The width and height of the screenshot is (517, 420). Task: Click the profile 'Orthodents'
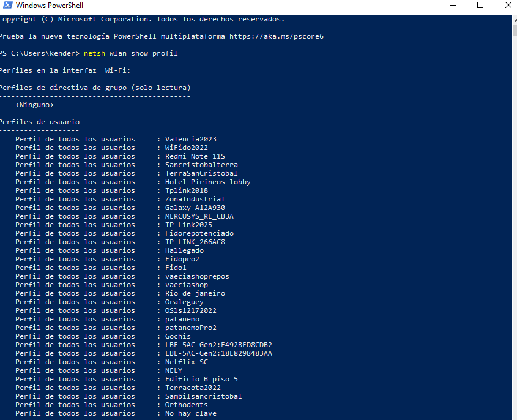tap(186, 405)
